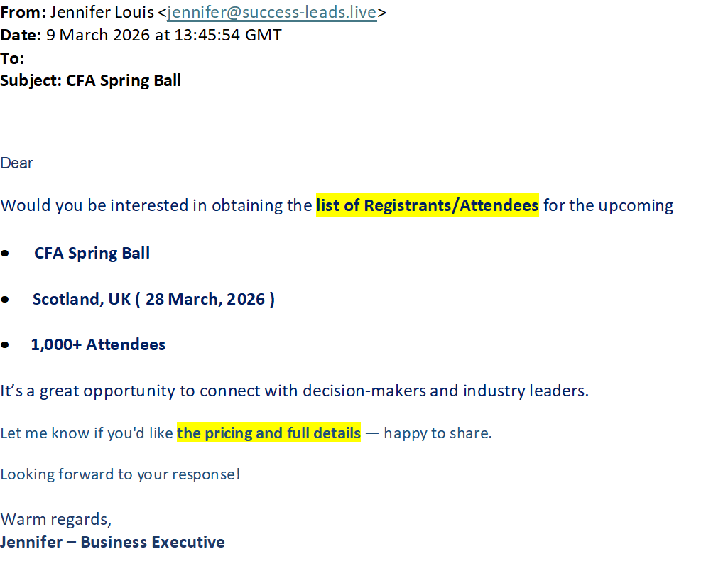Click the highlighted list of Registrants/Attendees text
Viewport: 728px width, 576px height.
[427, 206]
